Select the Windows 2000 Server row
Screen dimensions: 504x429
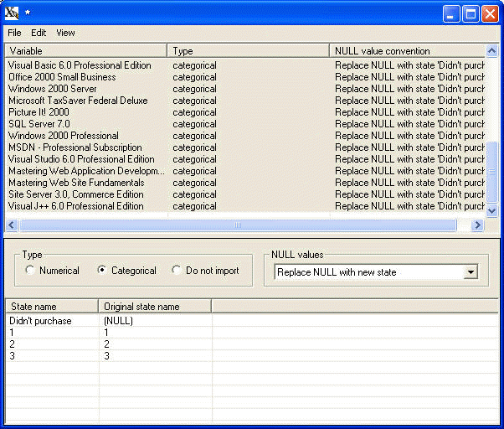pyautogui.click(x=52, y=89)
